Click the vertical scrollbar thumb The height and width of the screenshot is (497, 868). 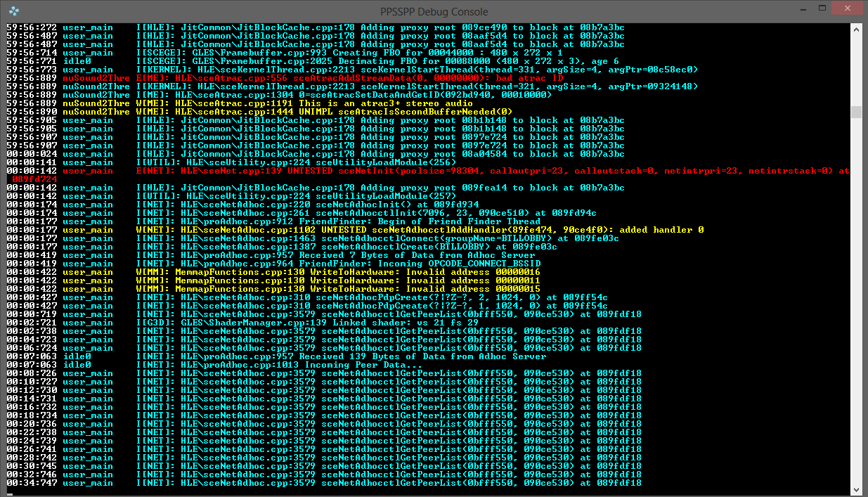coord(855,112)
